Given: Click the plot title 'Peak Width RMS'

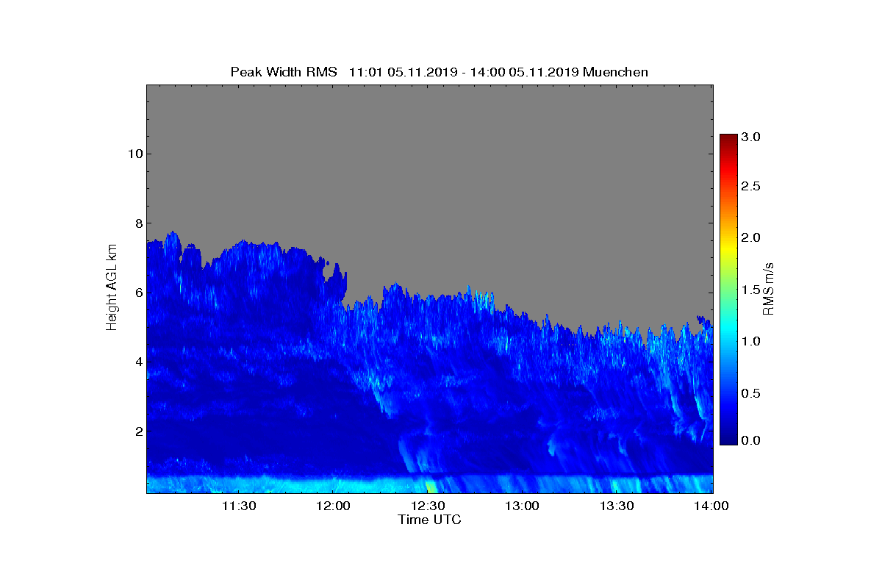Looking at the screenshot, I should (x=284, y=72).
